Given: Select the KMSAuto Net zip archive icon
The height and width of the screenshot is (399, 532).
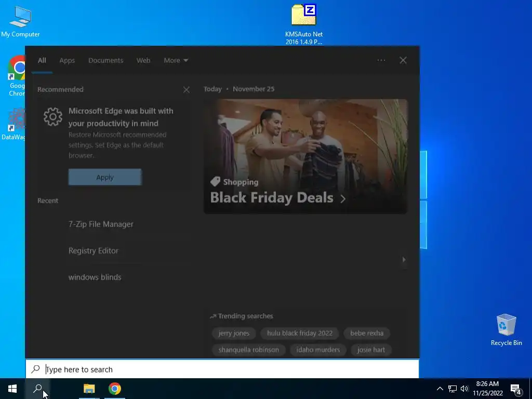Looking at the screenshot, I should (303, 24).
